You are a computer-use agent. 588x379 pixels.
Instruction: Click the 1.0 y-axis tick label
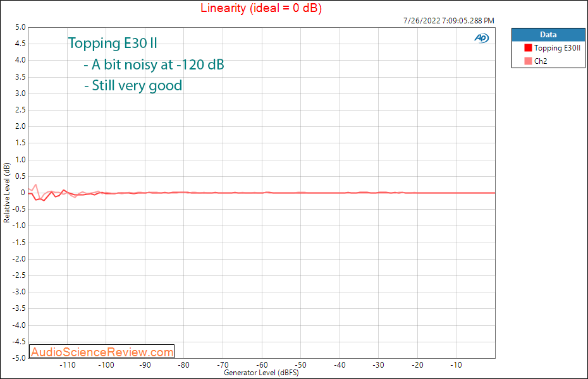pos(21,160)
